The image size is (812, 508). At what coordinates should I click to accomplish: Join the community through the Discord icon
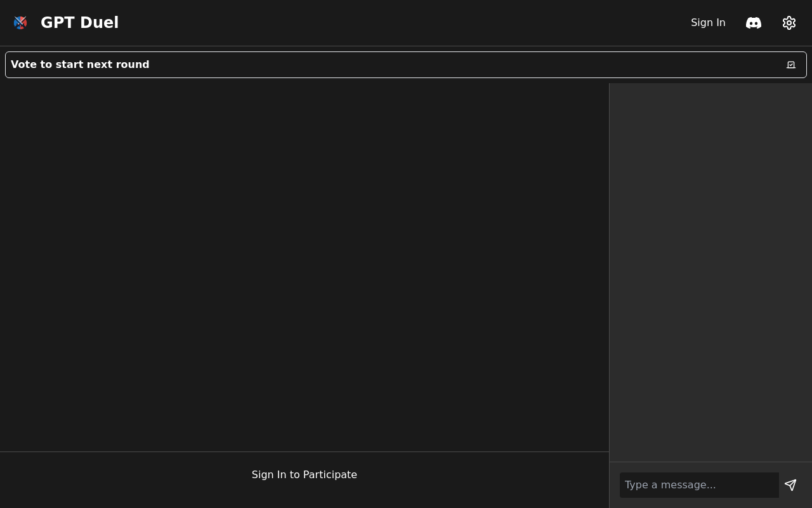click(x=753, y=23)
